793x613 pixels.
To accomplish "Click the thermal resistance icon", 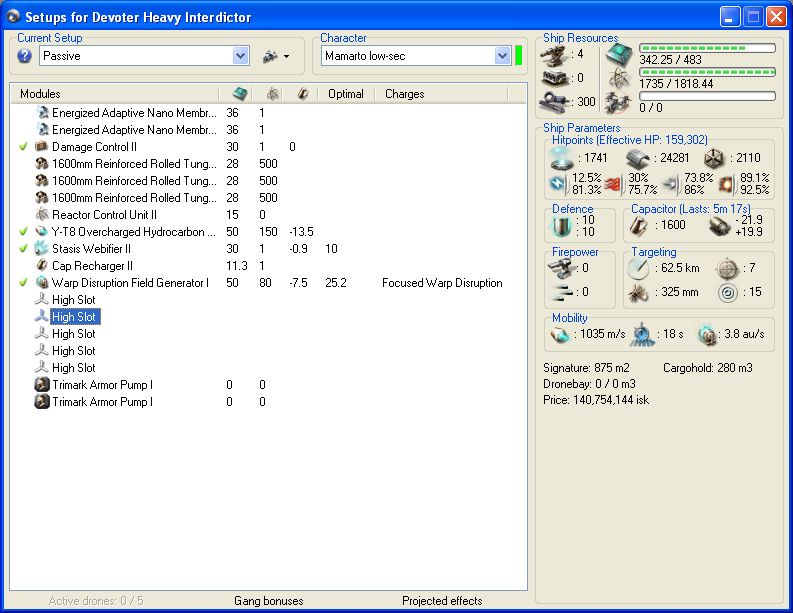I will 613,185.
